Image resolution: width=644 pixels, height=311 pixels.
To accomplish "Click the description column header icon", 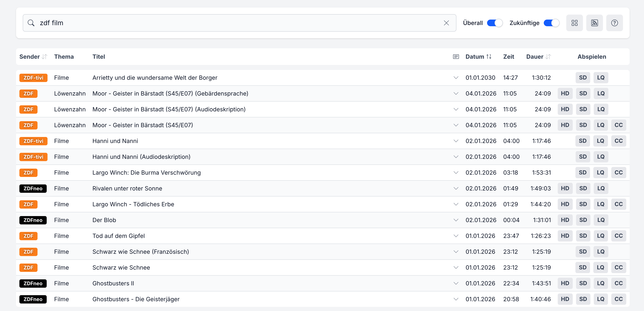I will [456, 57].
